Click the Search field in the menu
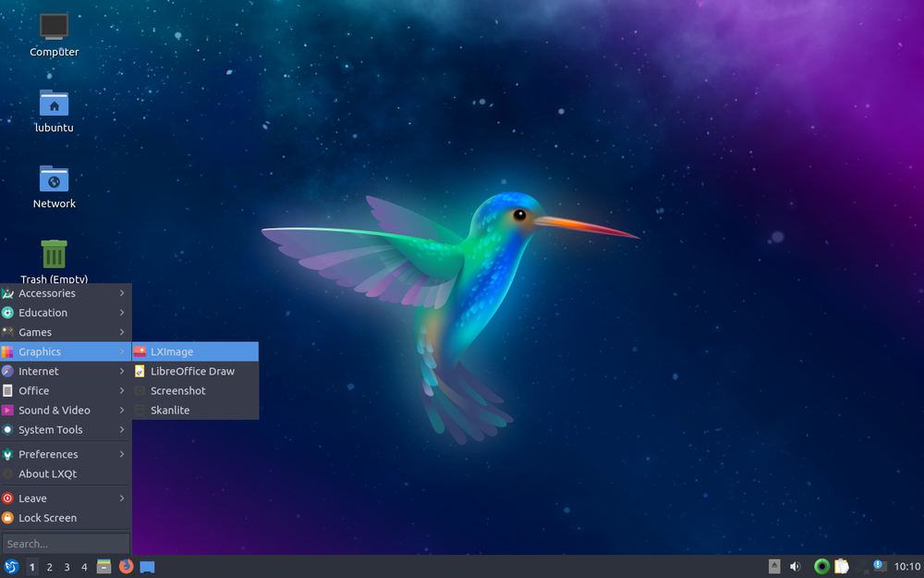The width and height of the screenshot is (924, 578). click(x=66, y=543)
